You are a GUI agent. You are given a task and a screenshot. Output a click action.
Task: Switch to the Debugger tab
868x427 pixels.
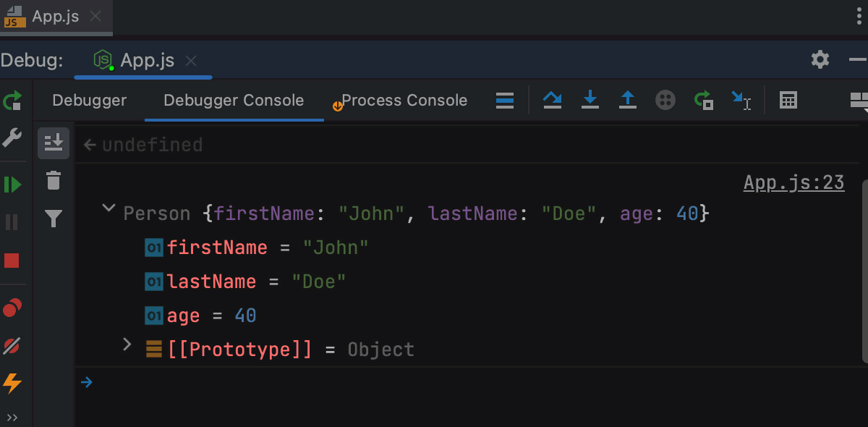point(89,101)
